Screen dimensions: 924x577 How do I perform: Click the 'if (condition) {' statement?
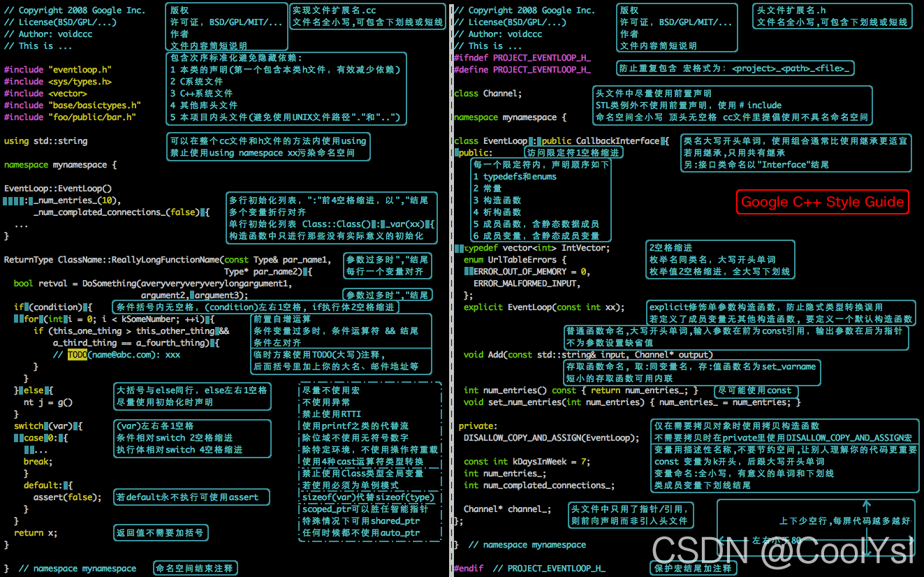53,307
